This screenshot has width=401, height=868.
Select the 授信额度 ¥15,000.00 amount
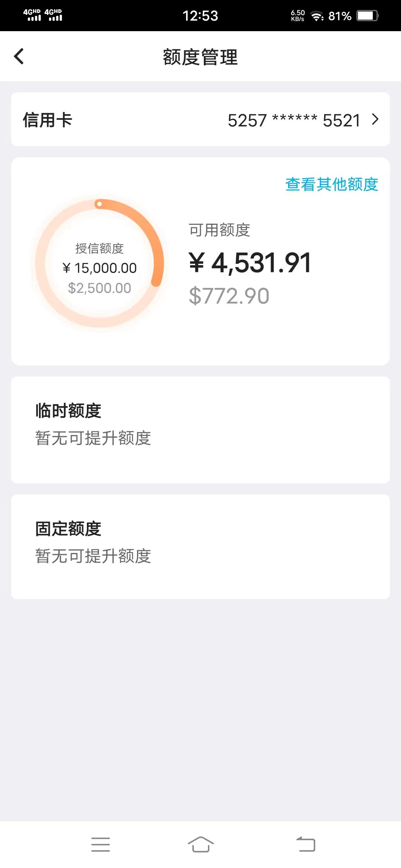tap(100, 268)
